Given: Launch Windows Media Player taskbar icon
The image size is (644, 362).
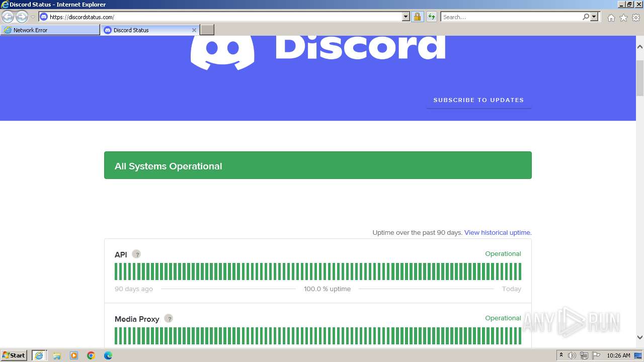Looking at the screenshot, I should click(74, 355).
